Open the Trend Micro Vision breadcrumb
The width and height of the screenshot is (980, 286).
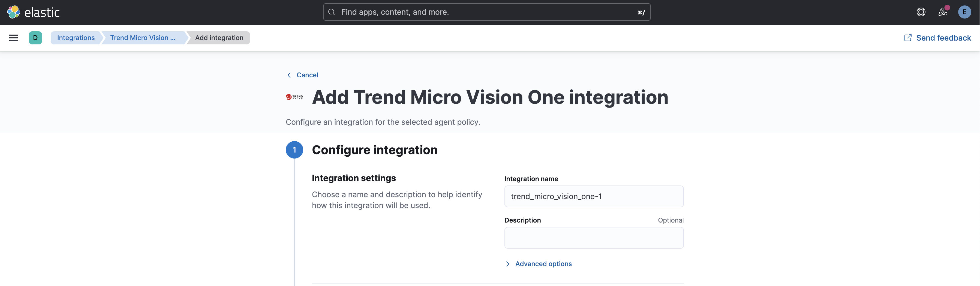point(143,38)
